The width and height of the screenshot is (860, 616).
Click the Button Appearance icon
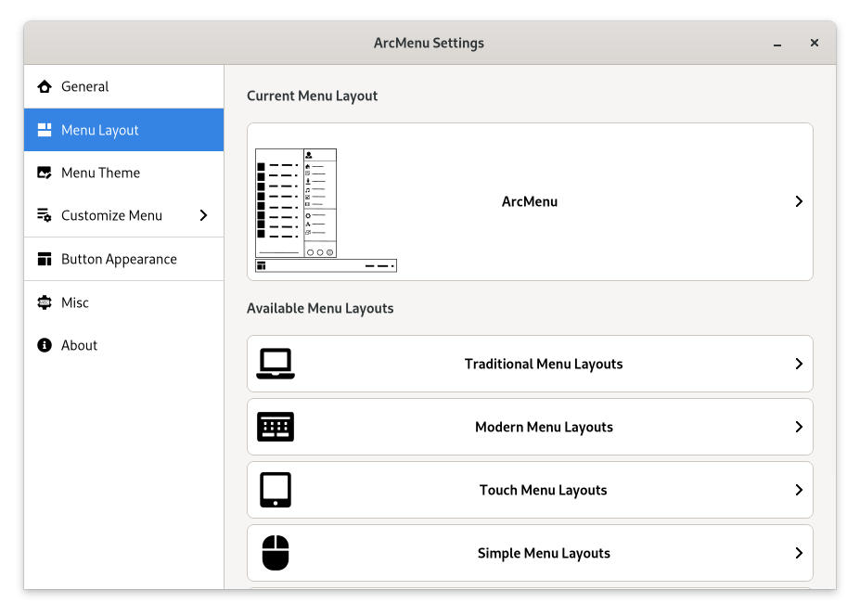pos(44,260)
